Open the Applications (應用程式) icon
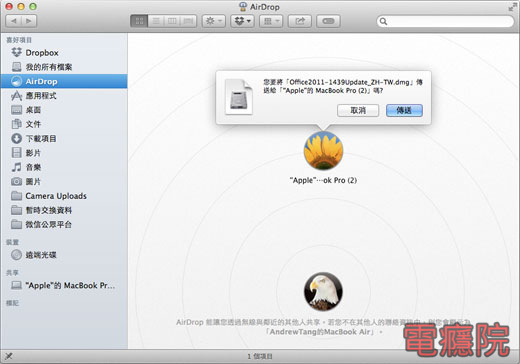Screen dimensions: 520x364 [16, 96]
